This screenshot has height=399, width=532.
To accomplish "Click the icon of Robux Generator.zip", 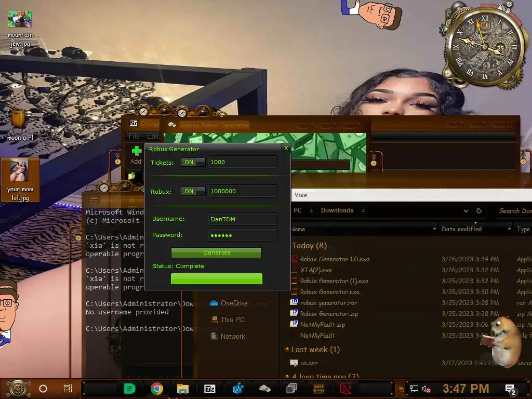I will 294,313.
